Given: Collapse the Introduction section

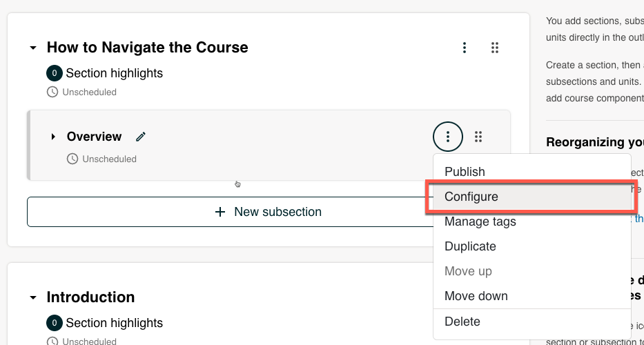Looking at the screenshot, I should point(32,297).
